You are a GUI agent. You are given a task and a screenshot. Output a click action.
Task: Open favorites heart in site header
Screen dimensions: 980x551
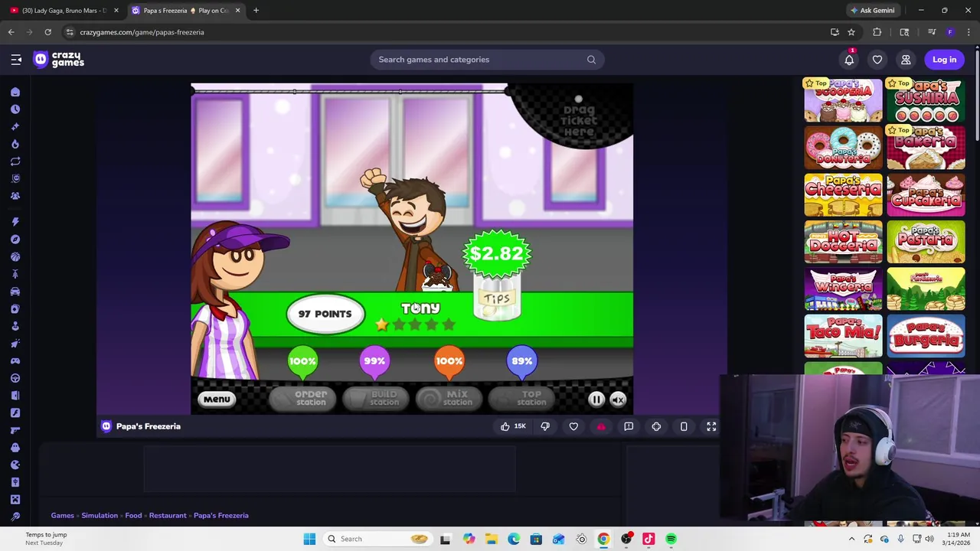pos(877,60)
